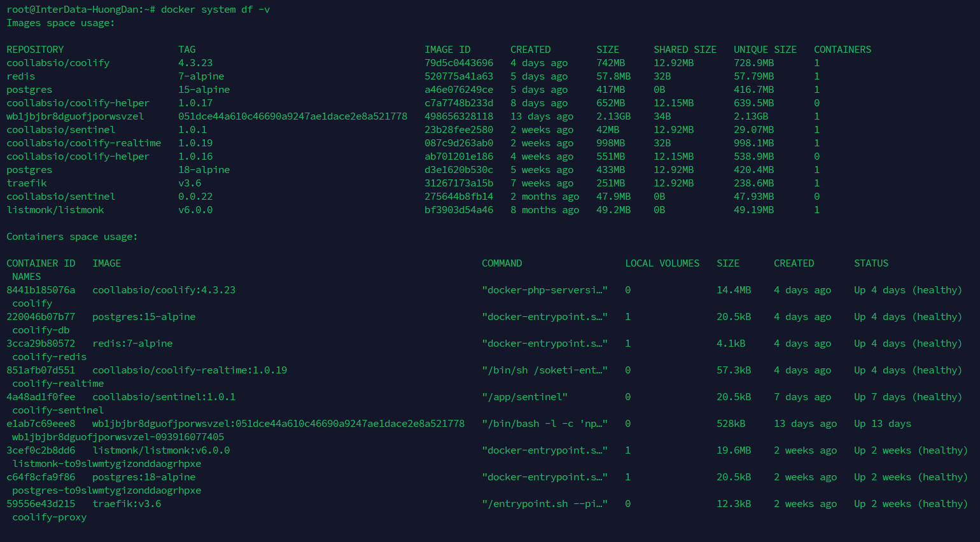
Task: Click the IMAGE ID column header
Action: point(447,50)
